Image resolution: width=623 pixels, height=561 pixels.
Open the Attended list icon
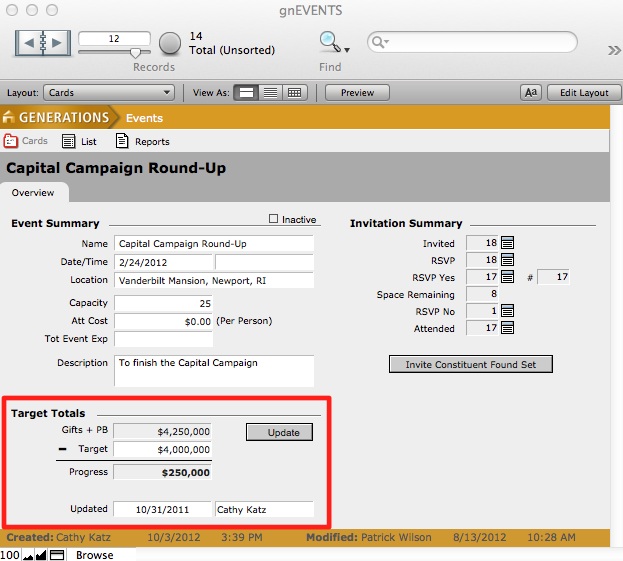point(507,328)
